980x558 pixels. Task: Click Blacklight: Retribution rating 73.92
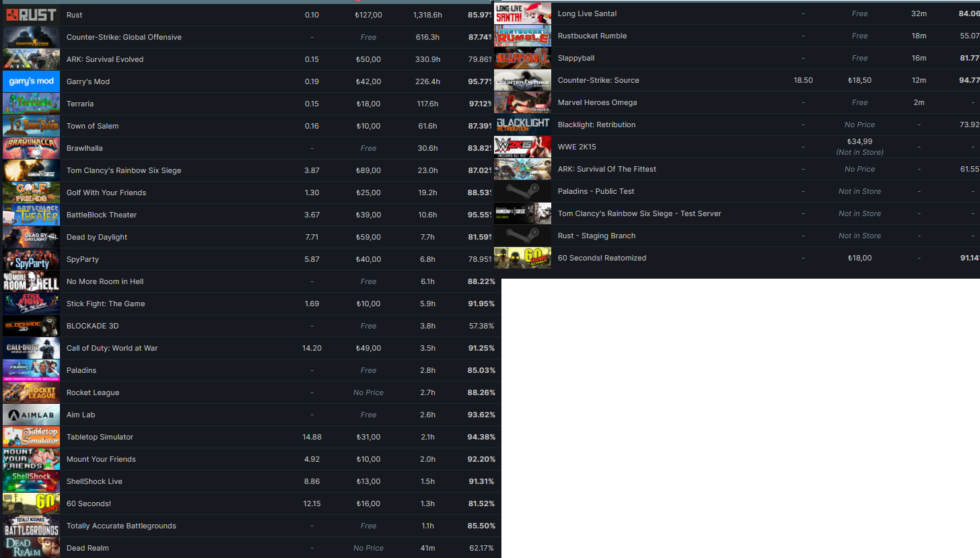(x=969, y=125)
